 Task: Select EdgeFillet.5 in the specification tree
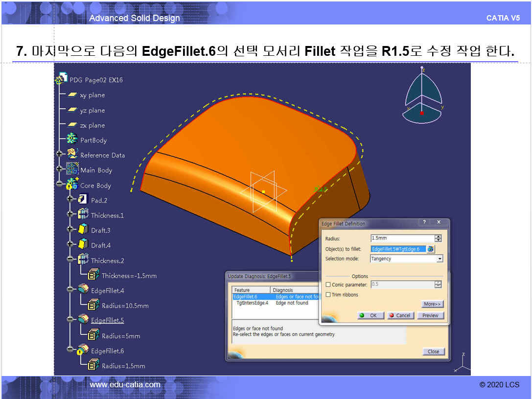pos(107,321)
